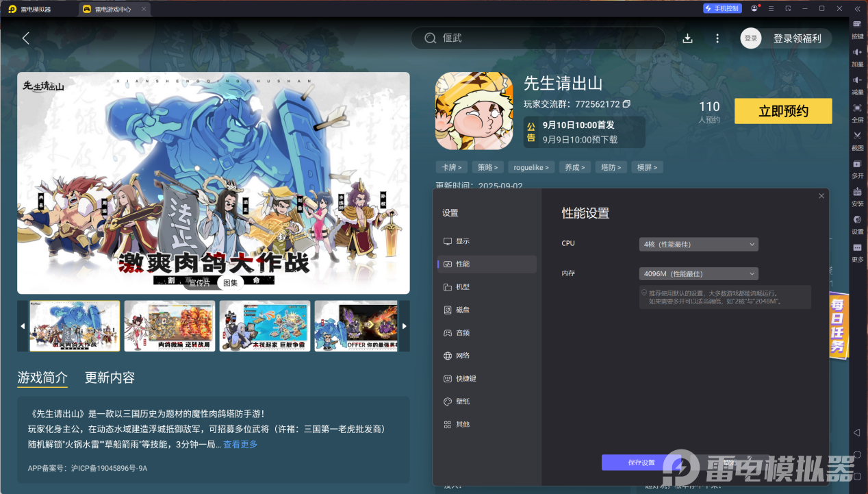Viewport: 868px width, 494px height.
Task: Switch to the 更新内容 tab
Action: pos(110,378)
